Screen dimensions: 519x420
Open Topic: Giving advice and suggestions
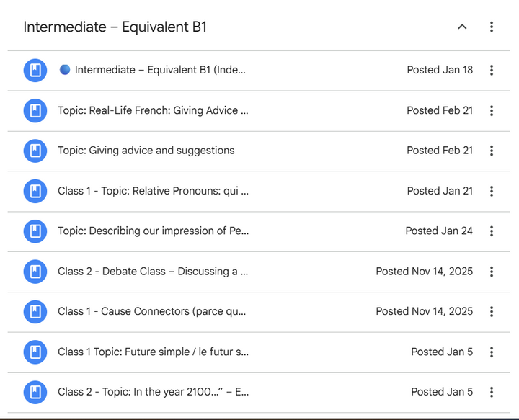146,151
